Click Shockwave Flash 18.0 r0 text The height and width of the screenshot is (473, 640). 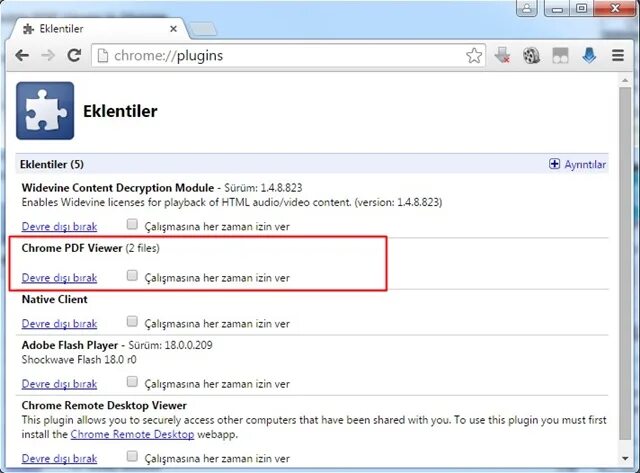[79, 360]
